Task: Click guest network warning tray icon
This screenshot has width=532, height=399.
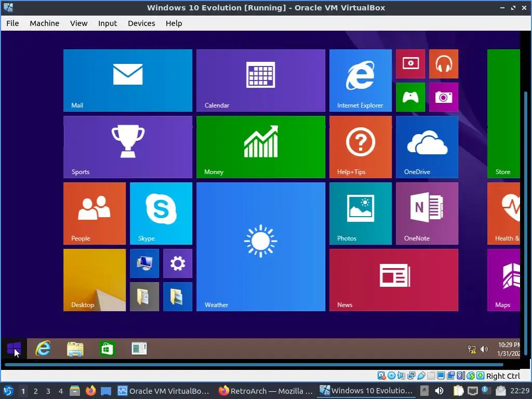Action: [472, 349]
